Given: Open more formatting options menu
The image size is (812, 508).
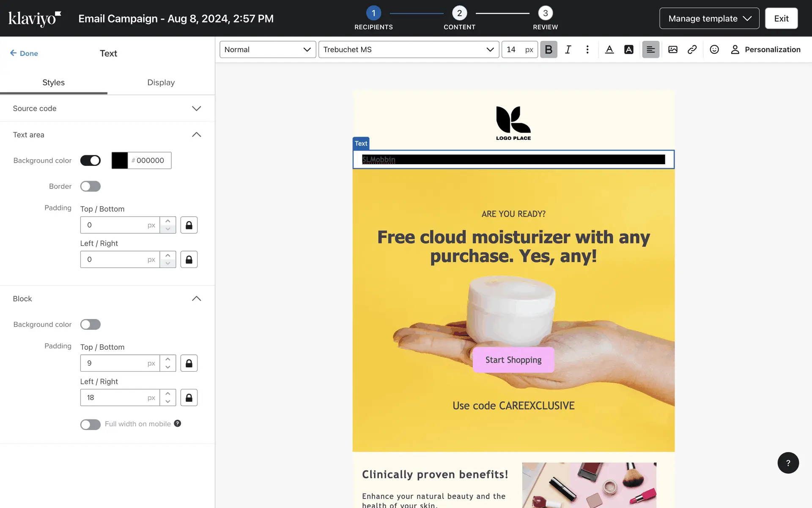Looking at the screenshot, I should [587, 50].
